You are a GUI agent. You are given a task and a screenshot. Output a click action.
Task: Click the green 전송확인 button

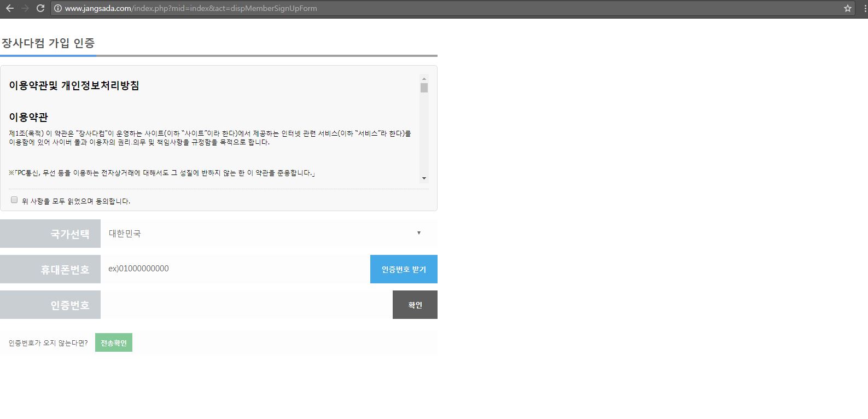tap(114, 343)
